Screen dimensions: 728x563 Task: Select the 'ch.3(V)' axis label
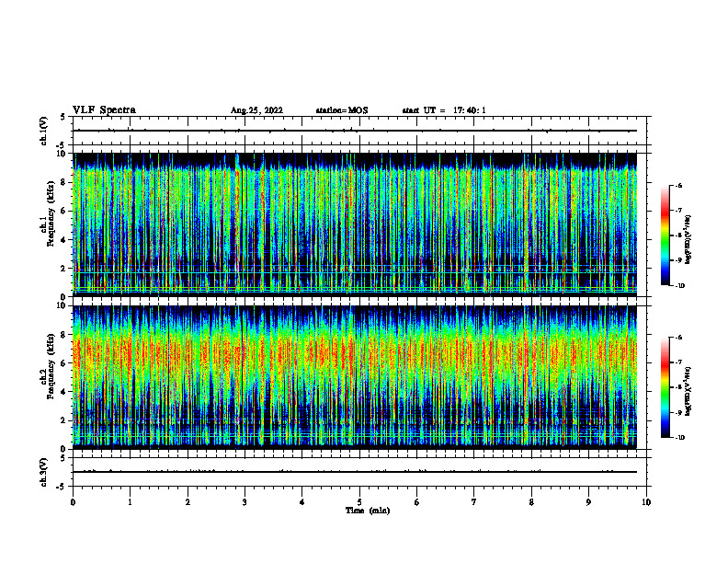pos(43,472)
